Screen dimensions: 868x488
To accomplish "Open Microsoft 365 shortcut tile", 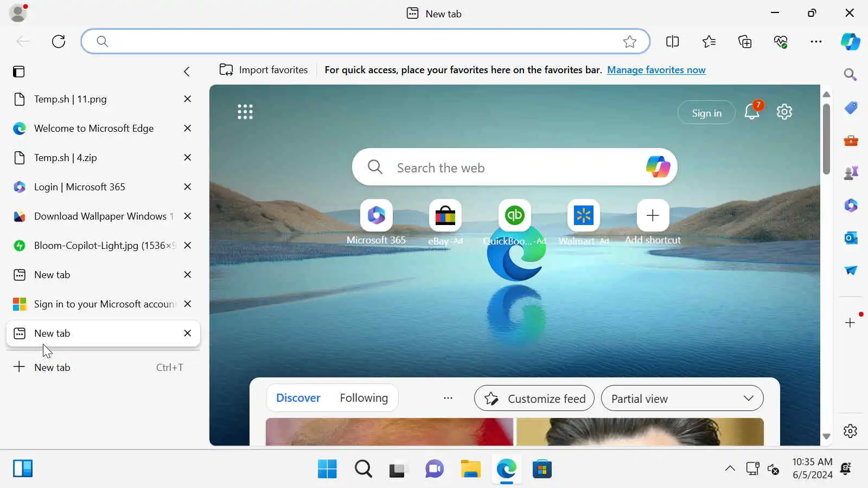I will click(376, 222).
